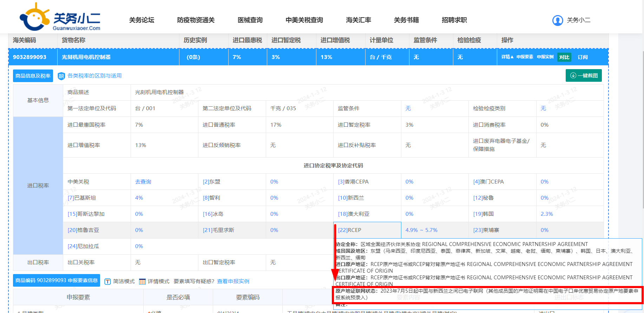Go to 招聘求职 nav item

point(454,20)
